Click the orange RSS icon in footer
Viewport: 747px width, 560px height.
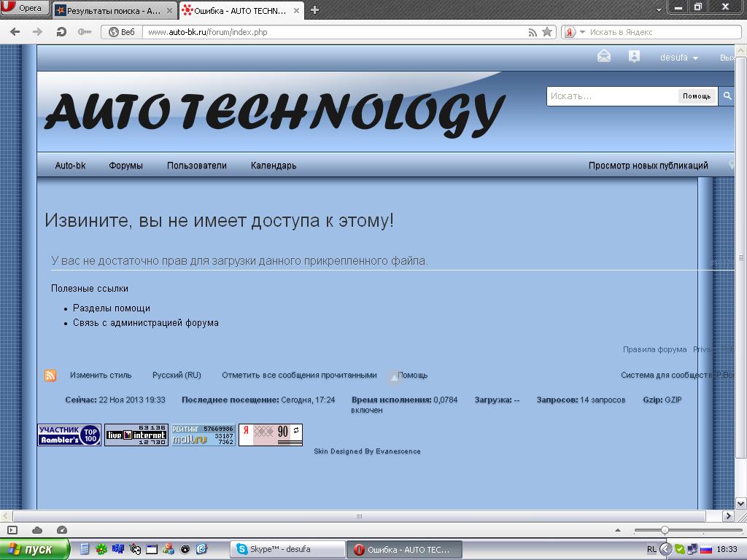click(x=50, y=376)
